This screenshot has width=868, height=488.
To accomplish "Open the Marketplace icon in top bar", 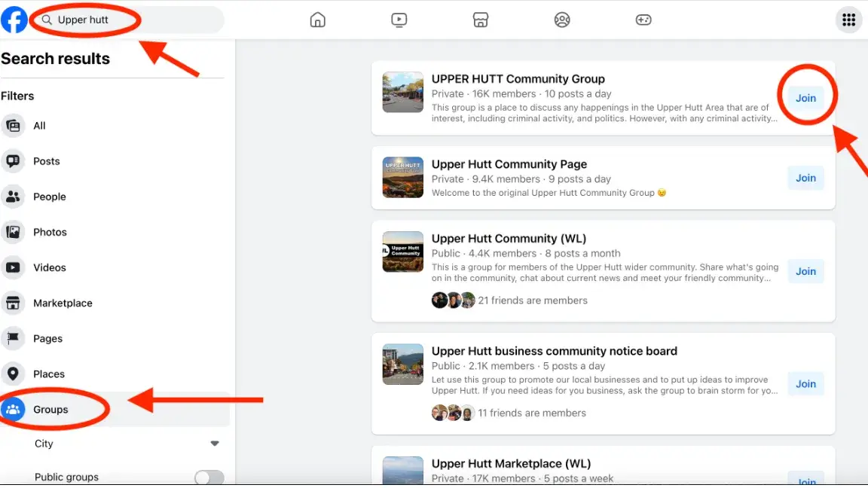I will pyautogui.click(x=481, y=20).
